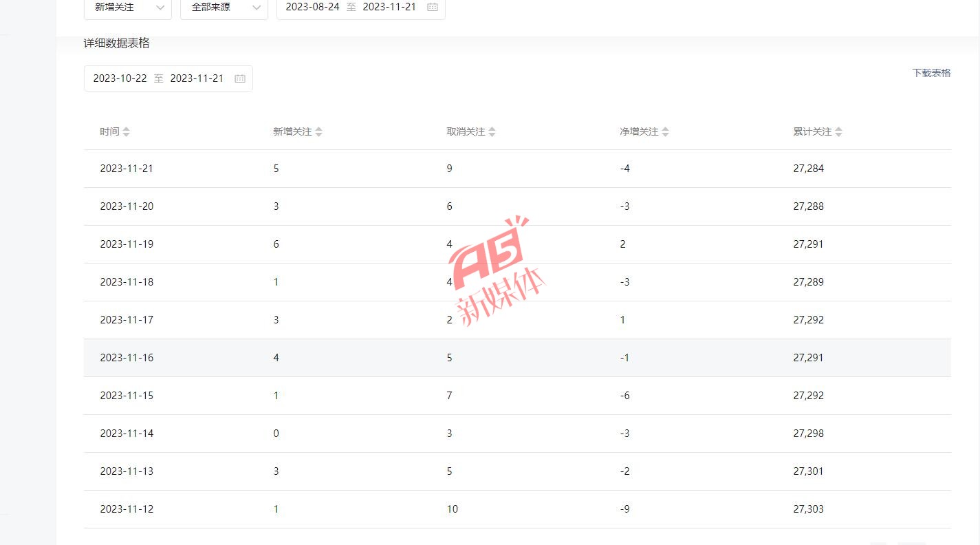Viewport: 980px width, 545px height.
Task: Click cumulative value 27,284
Action: point(808,169)
